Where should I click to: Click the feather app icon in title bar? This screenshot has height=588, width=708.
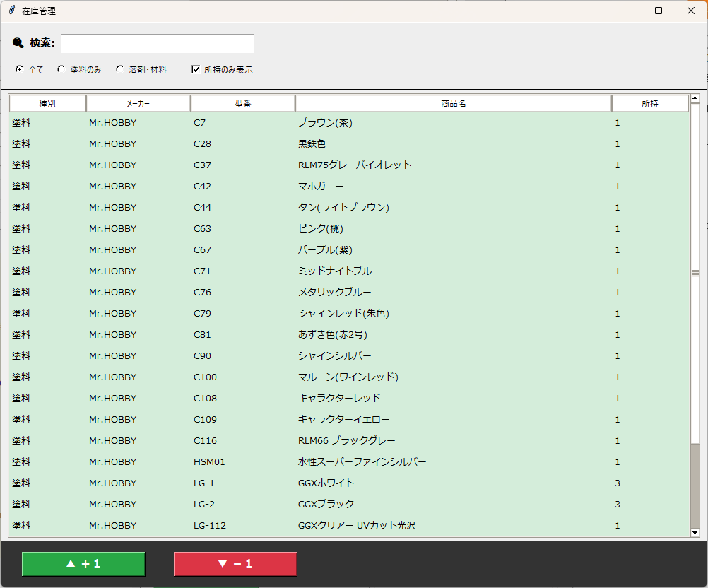(x=11, y=11)
